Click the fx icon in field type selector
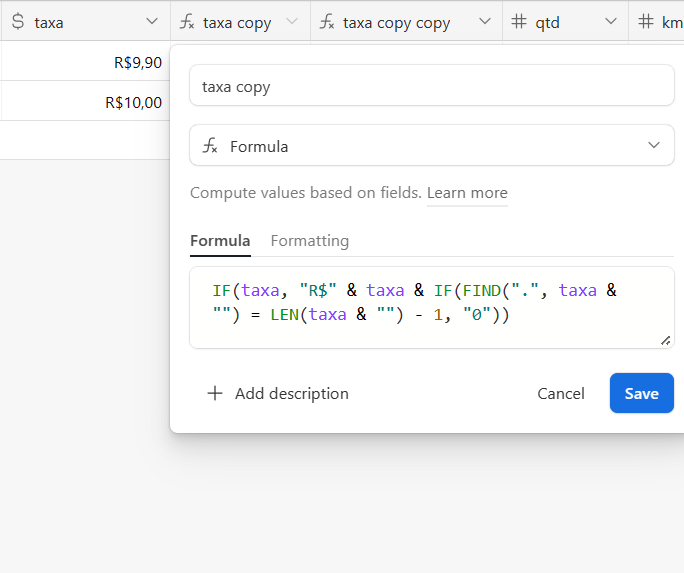This screenshot has width=684, height=573. pyautogui.click(x=210, y=146)
